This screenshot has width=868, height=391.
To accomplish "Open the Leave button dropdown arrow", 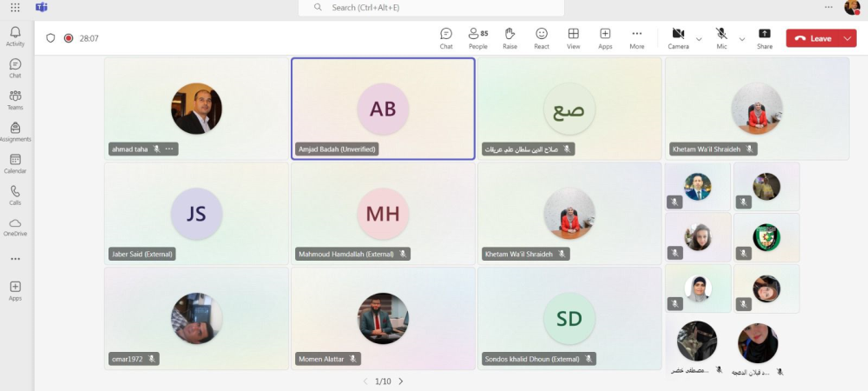I will click(x=847, y=39).
